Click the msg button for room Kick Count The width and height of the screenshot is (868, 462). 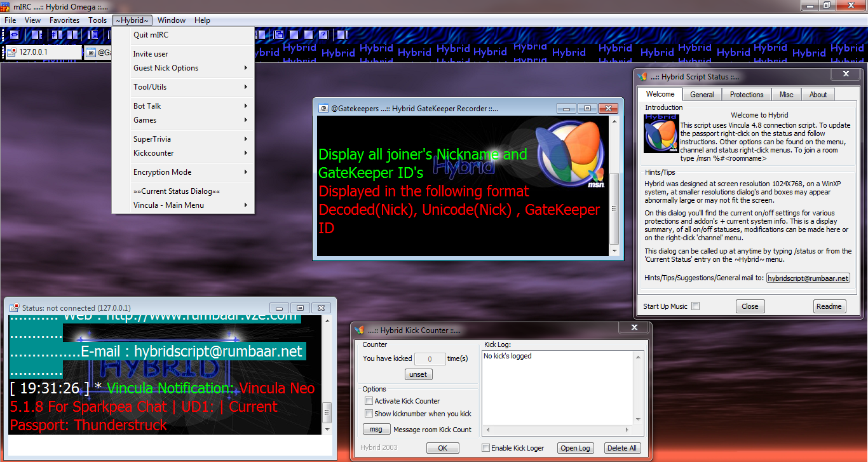(x=376, y=430)
